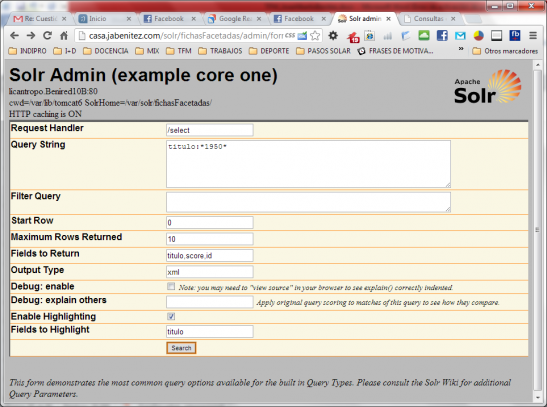Click the Search button
547x407 pixels.
pyautogui.click(x=181, y=348)
